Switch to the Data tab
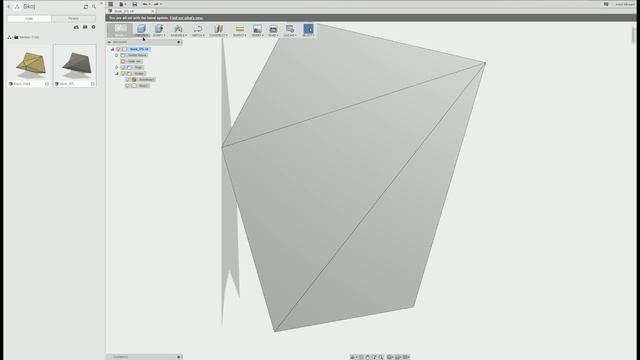The image size is (640, 360). click(x=29, y=18)
